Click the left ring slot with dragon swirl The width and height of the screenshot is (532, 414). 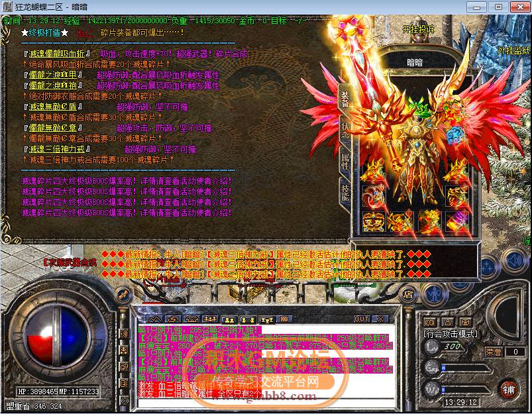click(x=374, y=197)
